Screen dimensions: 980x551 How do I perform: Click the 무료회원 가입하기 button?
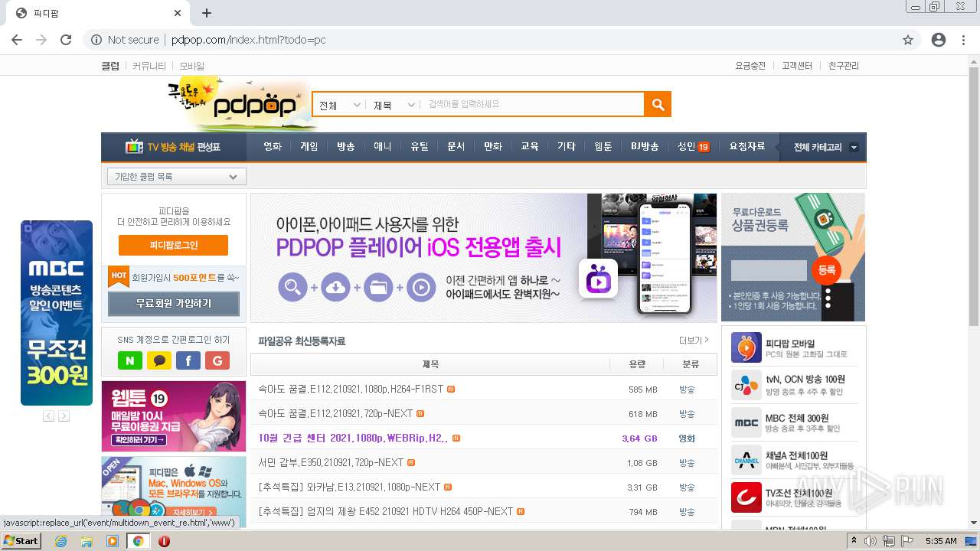[174, 304]
